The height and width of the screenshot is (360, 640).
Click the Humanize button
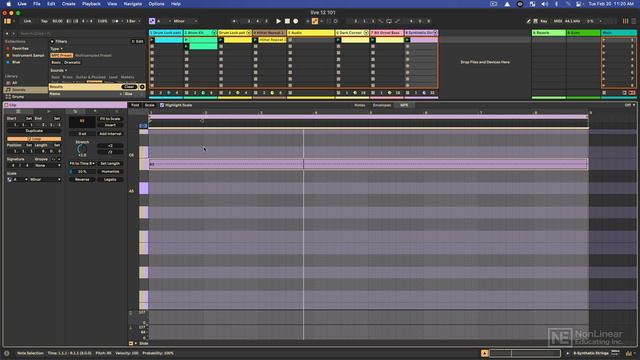[x=110, y=172]
